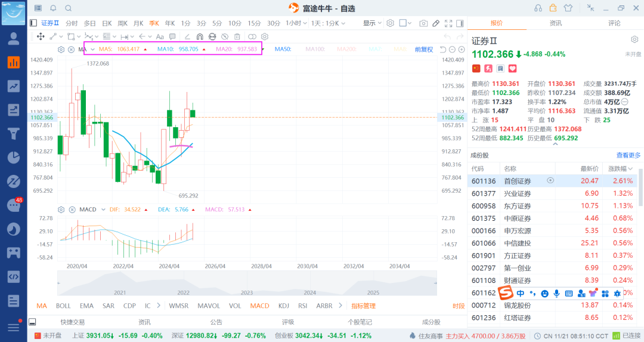This screenshot has width=644, height=342.
Task: Expand the 1天:1分K dropdown
Action: pyautogui.click(x=328, y=23)
